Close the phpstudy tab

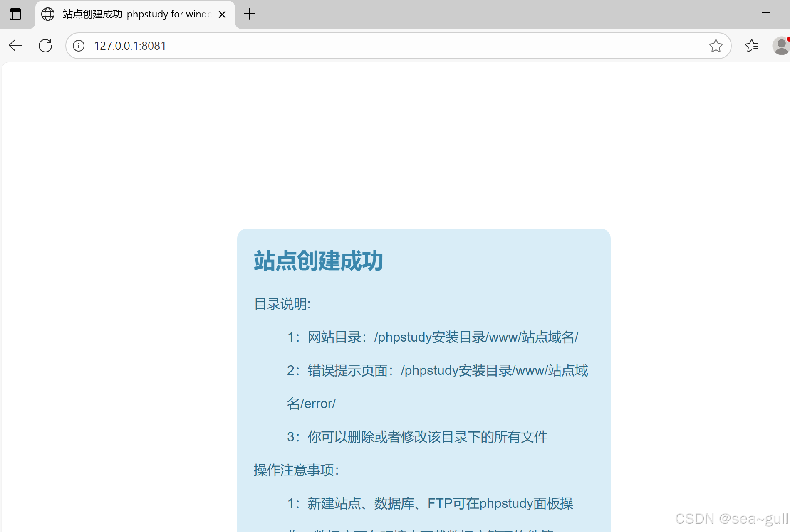click(x=222, y=14)
